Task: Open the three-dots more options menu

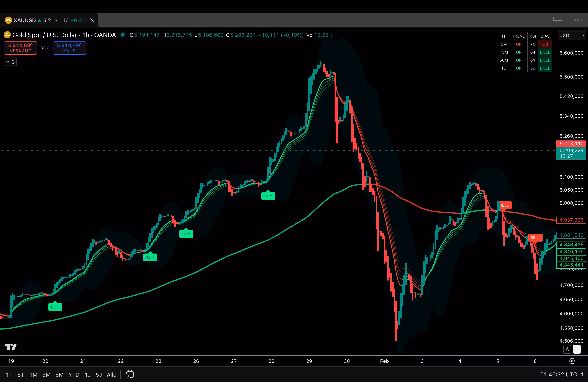Action: click(578, 21)
